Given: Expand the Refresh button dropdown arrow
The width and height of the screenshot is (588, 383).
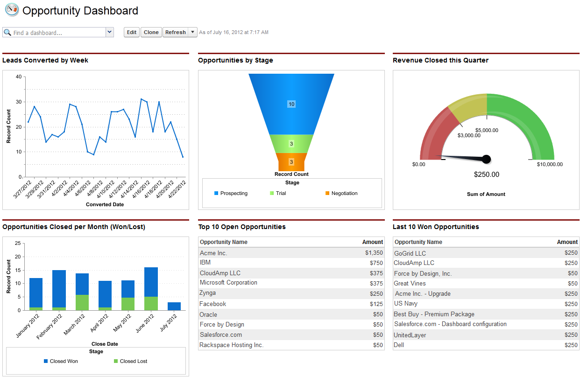Looking at the screenshot, I should coord(193,32).
